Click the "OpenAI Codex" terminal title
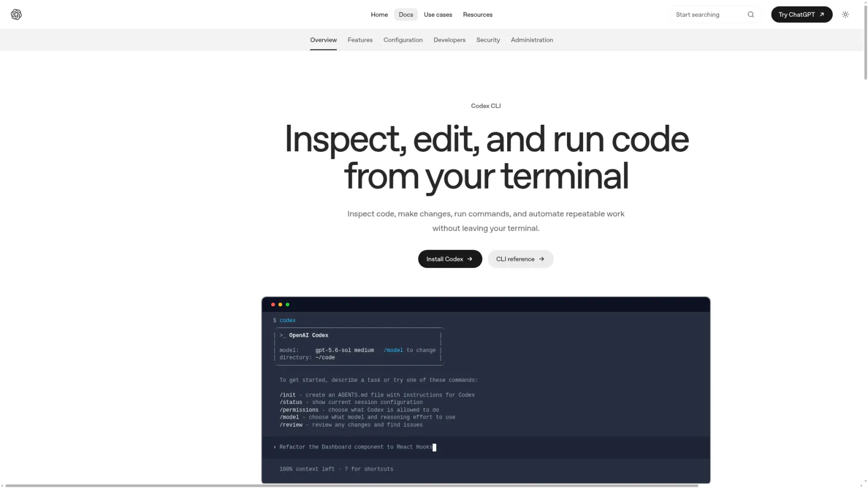Image resolution: width=868 pixels, height=488 pixels. pyautogui.click(x=309, y=336)
